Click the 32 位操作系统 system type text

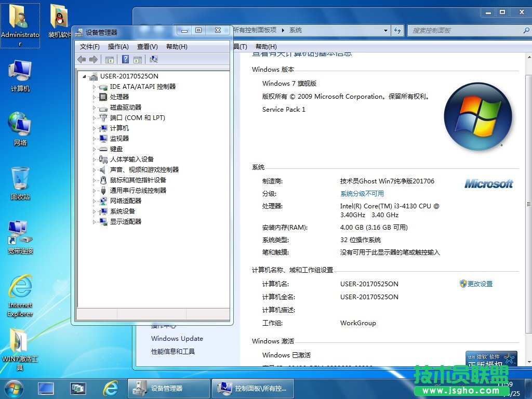[361, 240]
